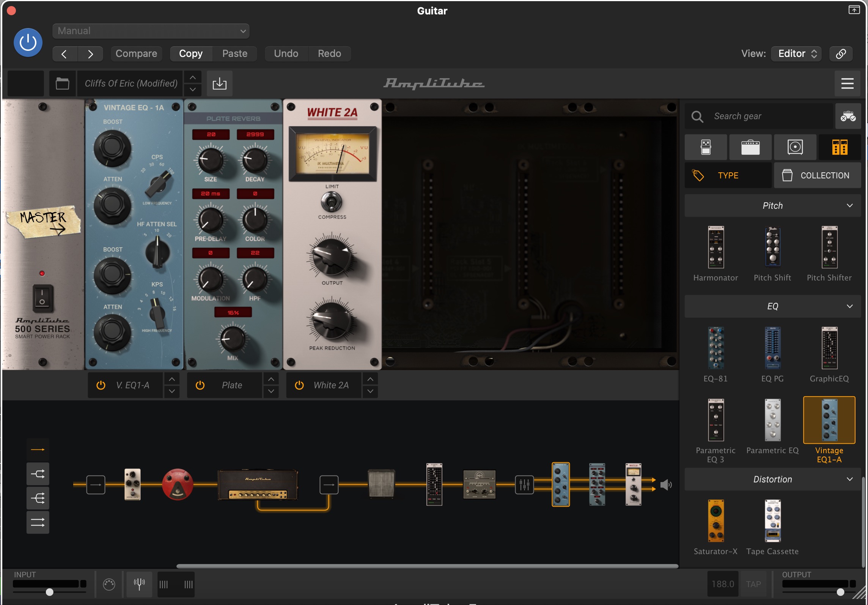Select the amplifier gear category

pos(750,147)
